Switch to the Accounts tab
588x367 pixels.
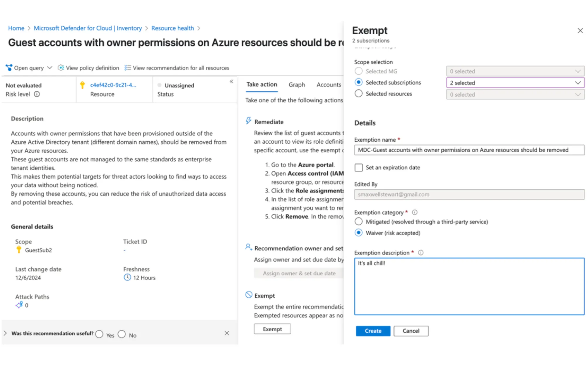click(329, 85)
